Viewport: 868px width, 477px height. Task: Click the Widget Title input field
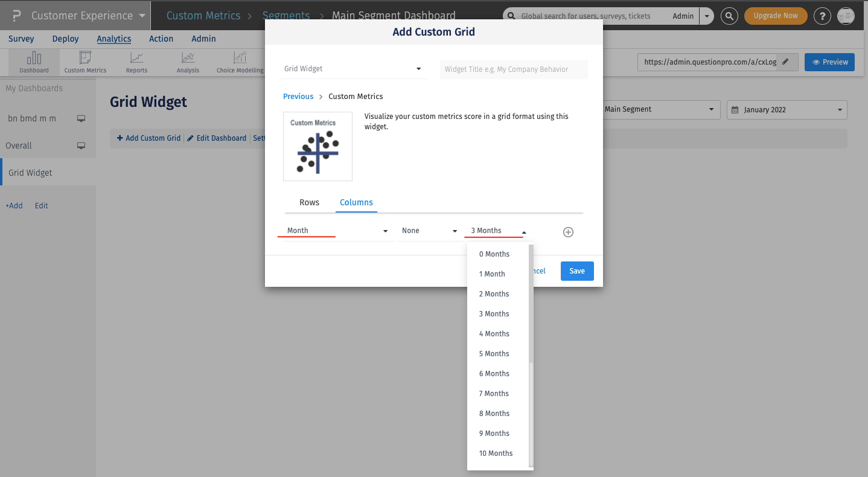(514, 69)
